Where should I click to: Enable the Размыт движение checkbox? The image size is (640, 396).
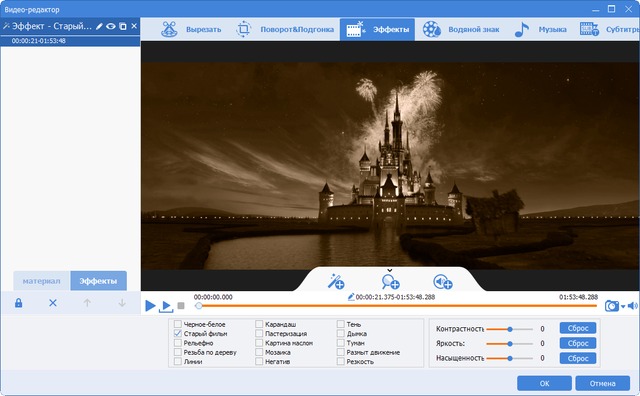point(340,352)
